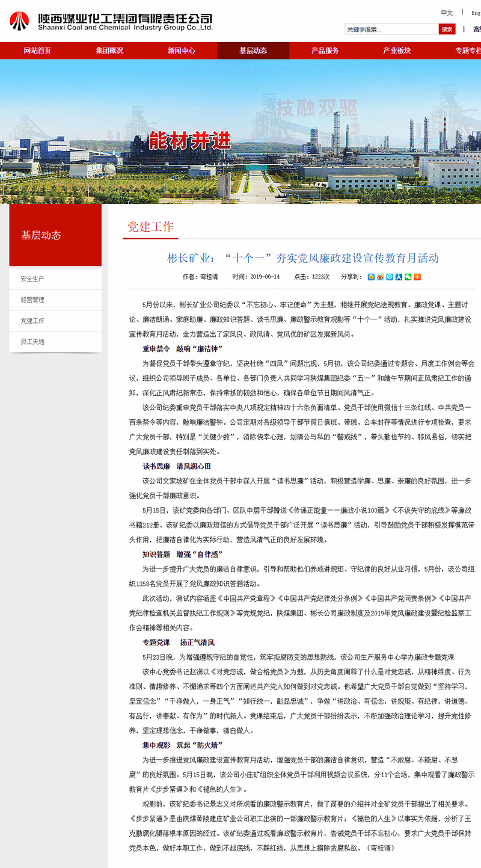481x868 pixels.
Task: Share article to WeChat
Action: click(408, 277)
